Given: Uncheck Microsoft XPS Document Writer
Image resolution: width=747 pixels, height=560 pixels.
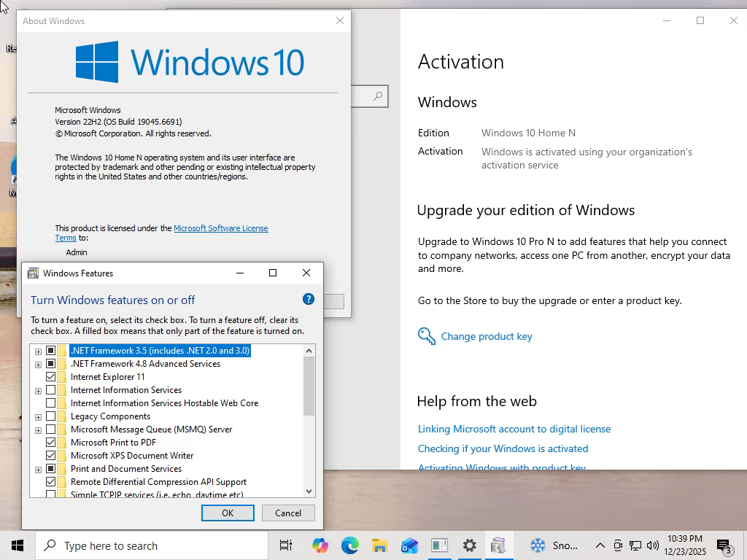Looking at the screenshot, I should 50,456.
